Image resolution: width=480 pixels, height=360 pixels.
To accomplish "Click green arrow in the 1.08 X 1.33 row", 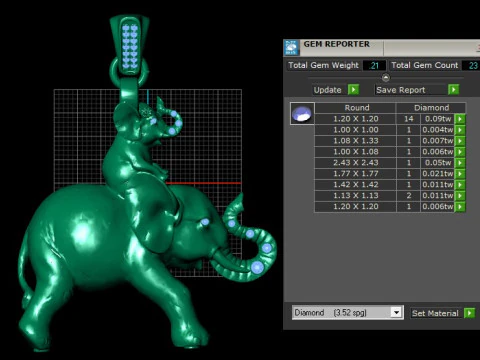I will pyautogui.click(x=460, y=141).
